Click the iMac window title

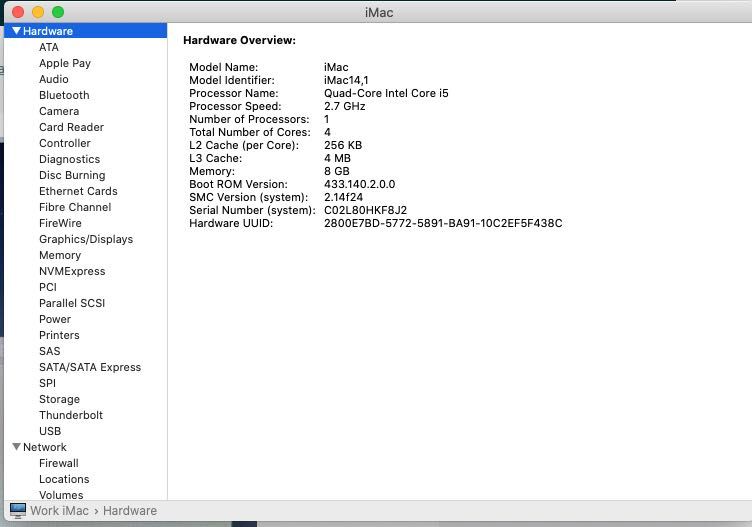[x=379, y=12]
